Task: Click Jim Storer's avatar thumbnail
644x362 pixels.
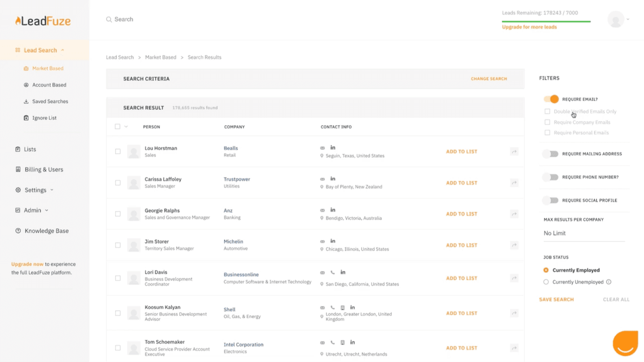Action: (133, 245)
